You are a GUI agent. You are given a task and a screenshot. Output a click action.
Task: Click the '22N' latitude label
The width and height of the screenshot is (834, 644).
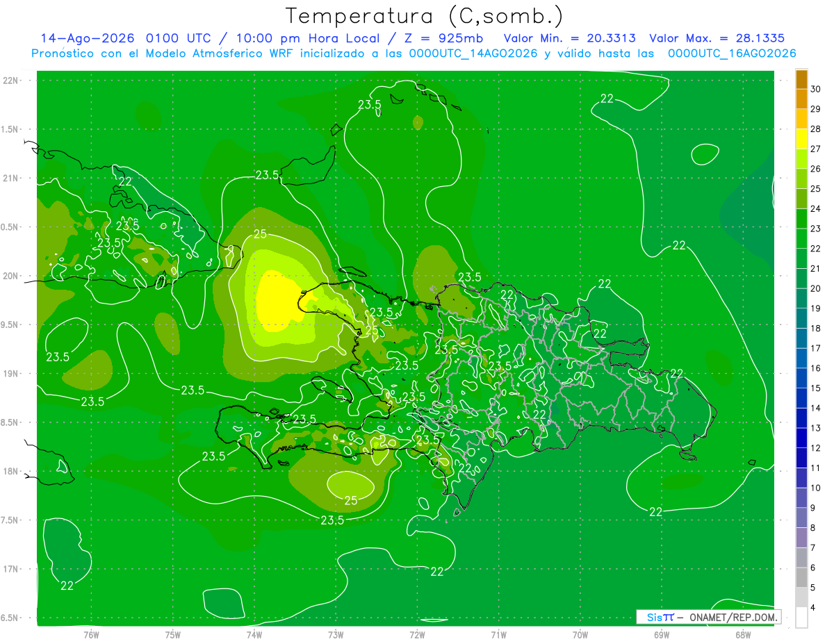(x=10, y=81)
